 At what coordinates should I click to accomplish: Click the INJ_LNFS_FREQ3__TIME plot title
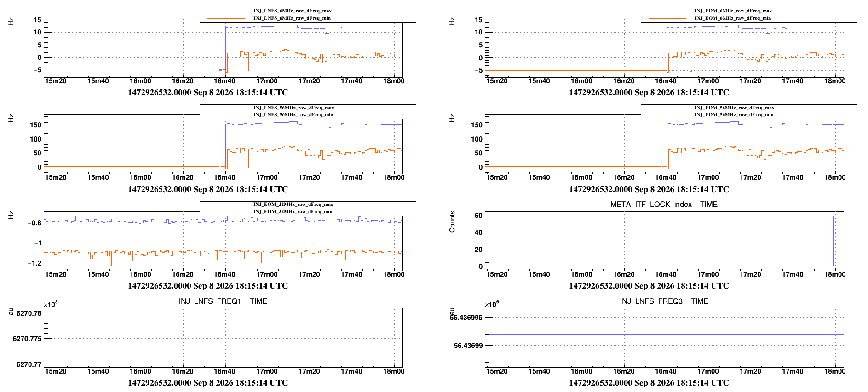tap(664, 301)
